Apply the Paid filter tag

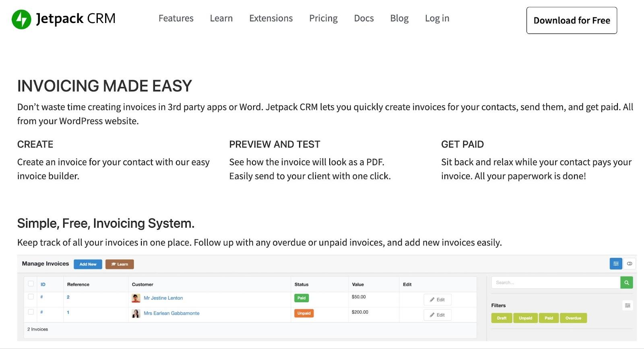(549, 318)
